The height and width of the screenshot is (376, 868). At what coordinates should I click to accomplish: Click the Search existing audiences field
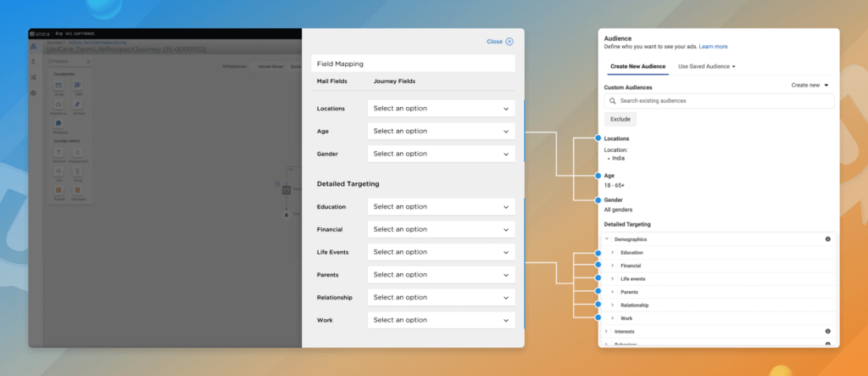tap(719, 101)
